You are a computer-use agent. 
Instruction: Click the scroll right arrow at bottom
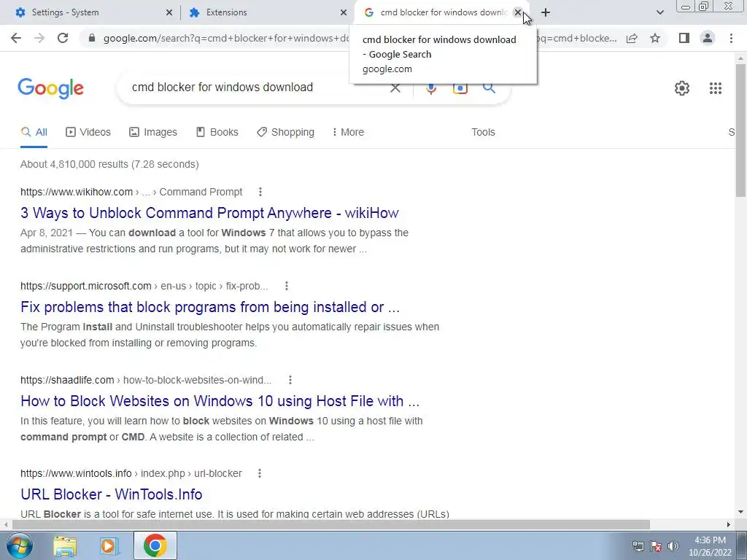click(x=729, y=524)
